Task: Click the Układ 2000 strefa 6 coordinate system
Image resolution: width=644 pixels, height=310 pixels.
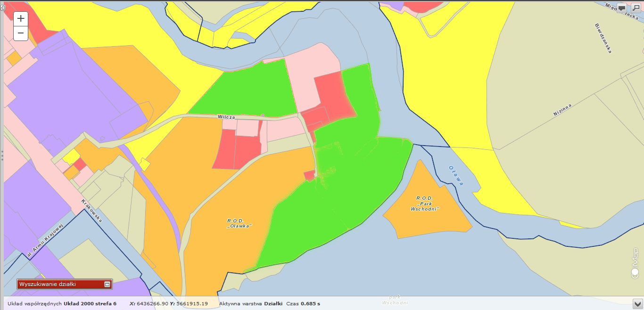Action: click(90, 303)
